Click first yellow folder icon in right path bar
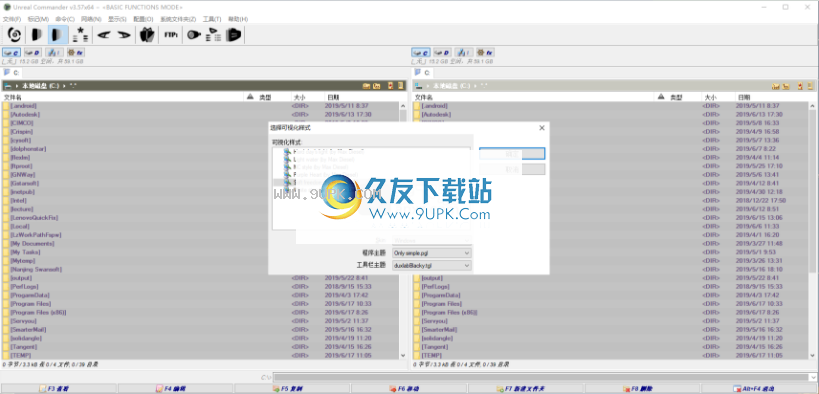The width and height of the screenshot is (819, 394). tap(776, 86)
